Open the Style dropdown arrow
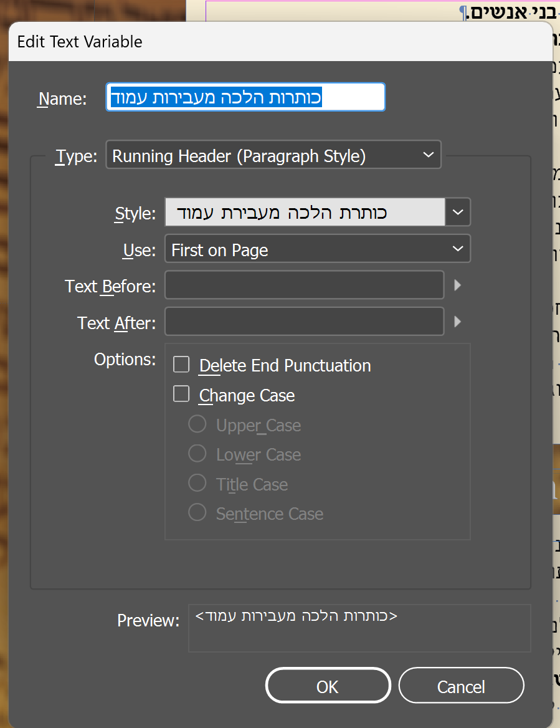This screenshot has width=560, height=728. click(458, 213)
